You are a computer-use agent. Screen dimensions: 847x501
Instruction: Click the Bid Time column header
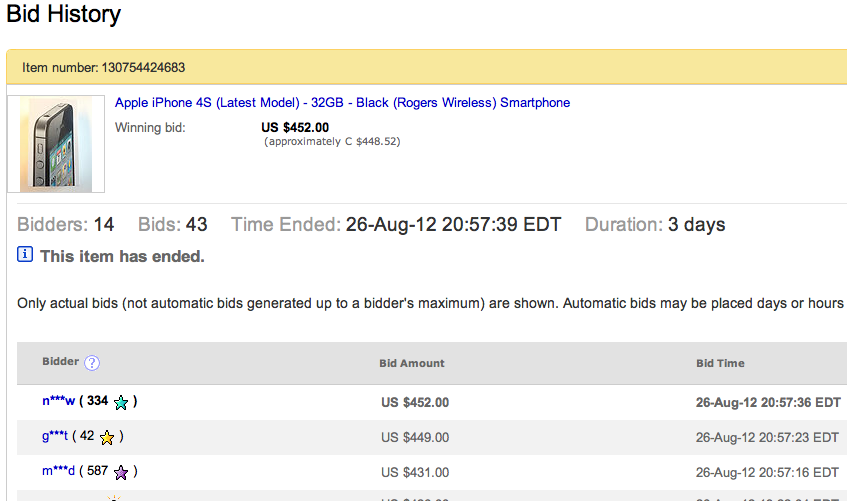(720, 363)
